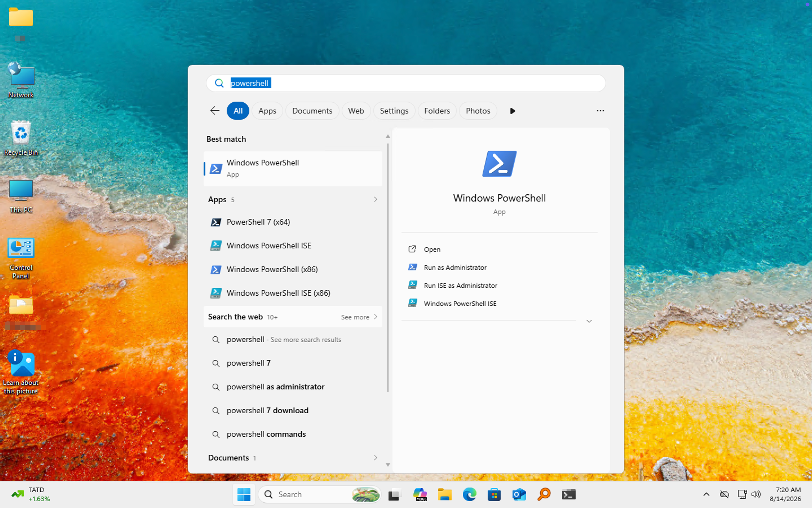This screenshot has height=508, width=812.
Task: Launch PowerShell 7 (x64) app result
Action: pos(293,222)
